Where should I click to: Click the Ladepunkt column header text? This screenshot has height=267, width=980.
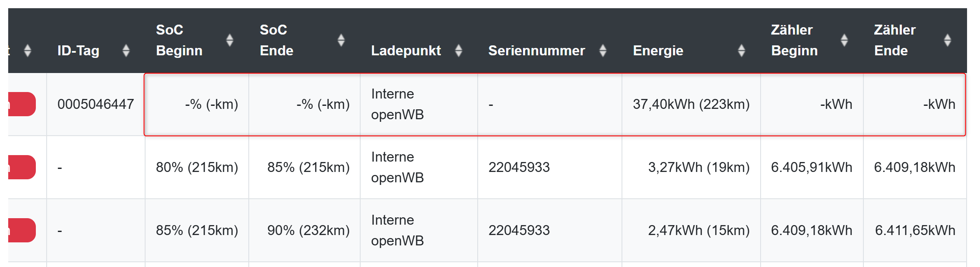[406, 51]
